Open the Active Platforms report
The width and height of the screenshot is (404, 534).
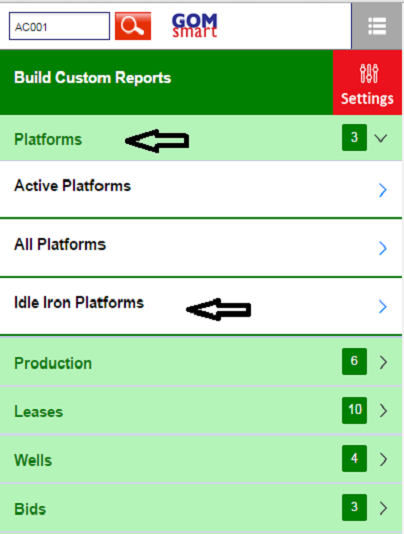pos(201,189)
